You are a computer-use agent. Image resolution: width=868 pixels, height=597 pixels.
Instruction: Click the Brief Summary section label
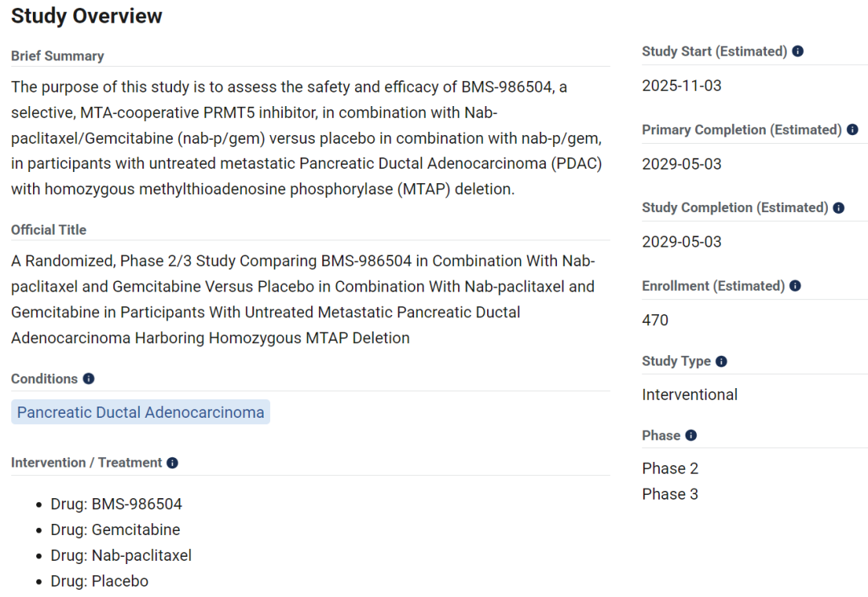58,56
